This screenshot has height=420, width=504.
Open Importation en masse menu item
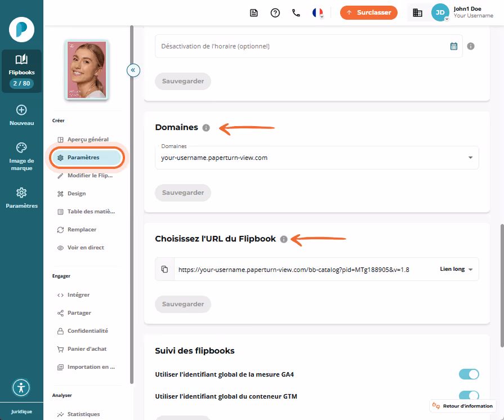click(87, 367)
